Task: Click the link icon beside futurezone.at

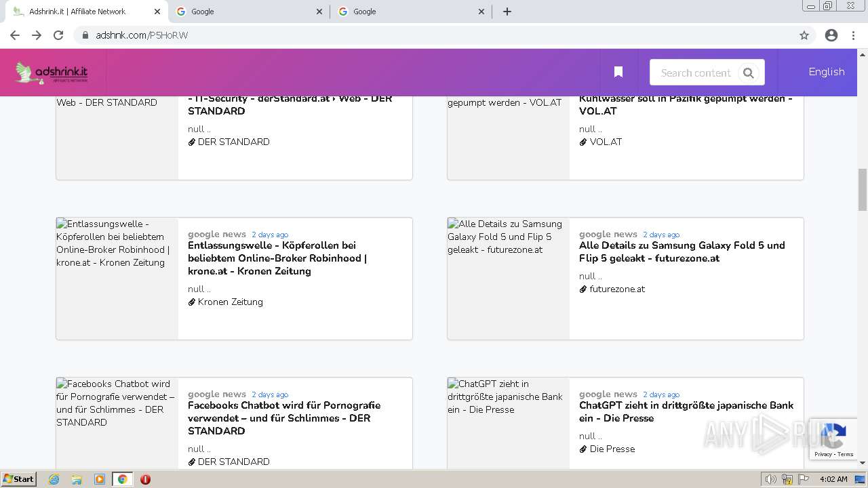Action: click(x=583, y=289)
